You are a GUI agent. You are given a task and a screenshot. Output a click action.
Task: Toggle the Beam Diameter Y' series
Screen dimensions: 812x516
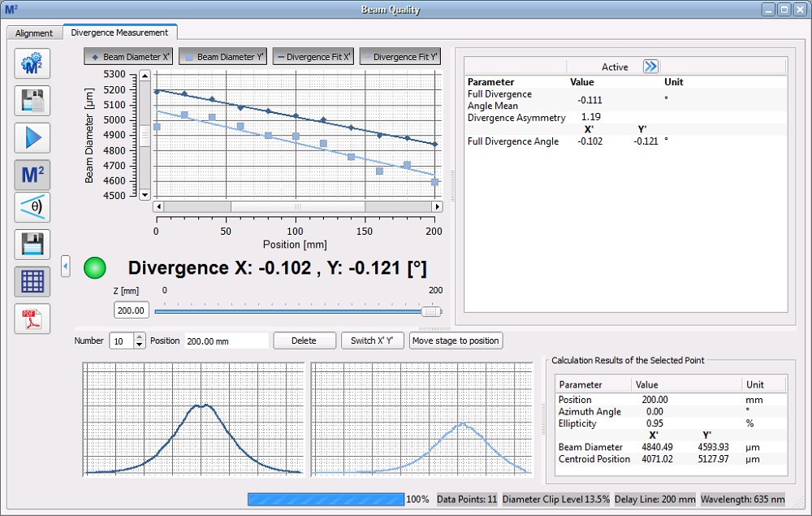[222, 57]
